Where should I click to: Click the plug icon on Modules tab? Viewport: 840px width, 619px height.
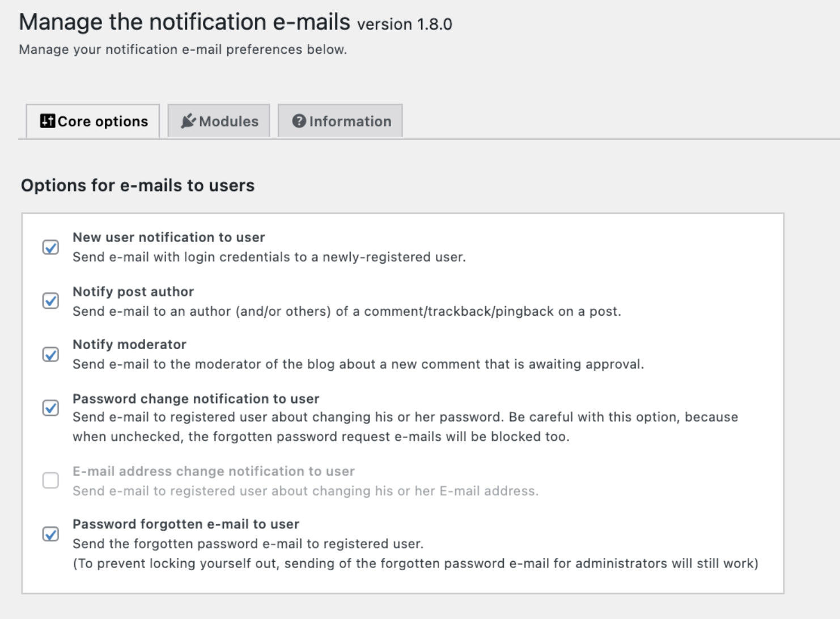187,121
